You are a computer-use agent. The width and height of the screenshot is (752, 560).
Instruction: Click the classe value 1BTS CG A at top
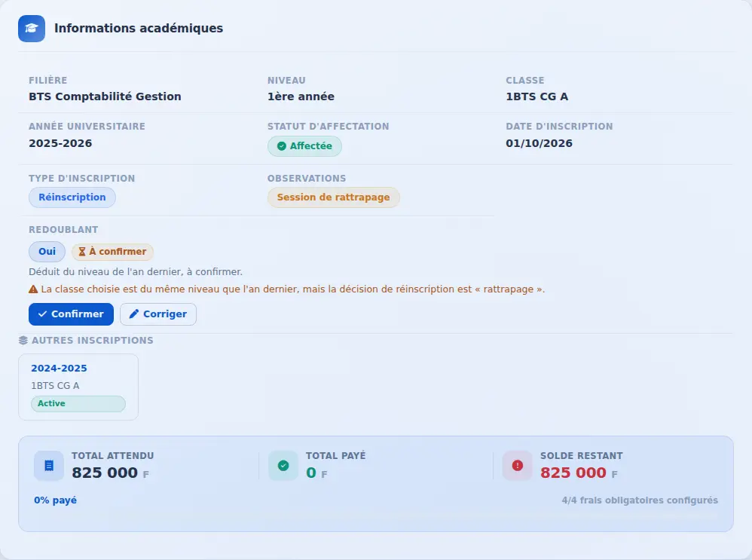(x=537, y=96)
